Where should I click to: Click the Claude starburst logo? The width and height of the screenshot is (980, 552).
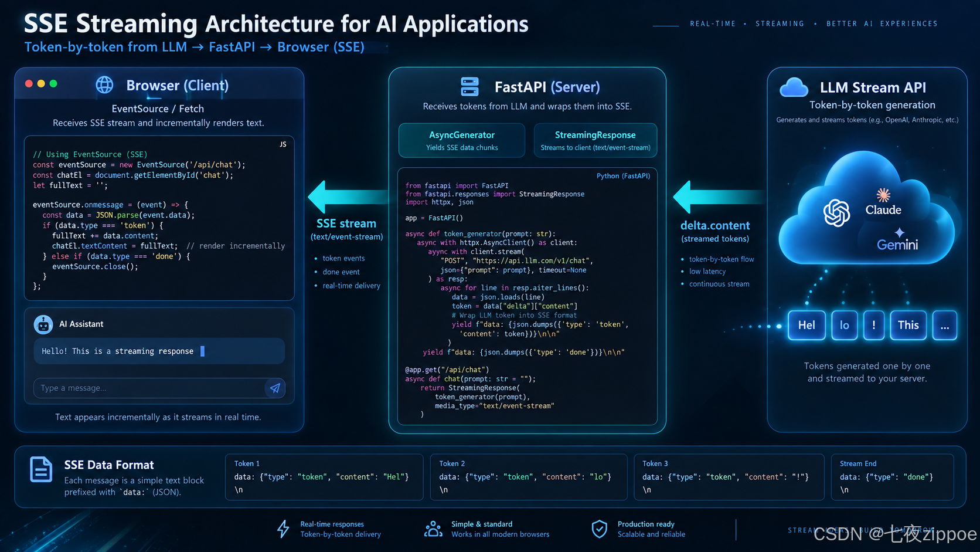pos(883,195)
